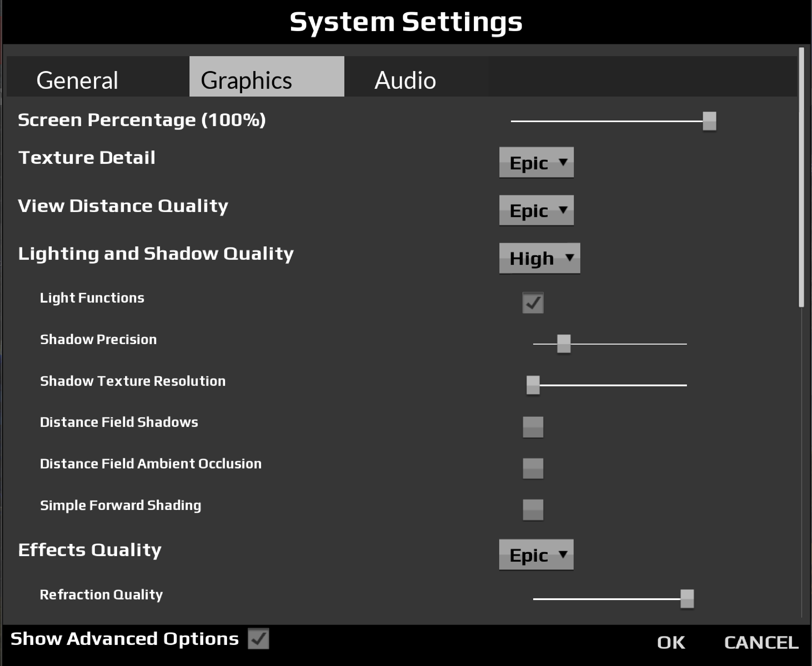Click the Shadow Texture Resolution slider handle
Image resolution: width=812 pixels, height=666 pixels.
tap(533, 385)
